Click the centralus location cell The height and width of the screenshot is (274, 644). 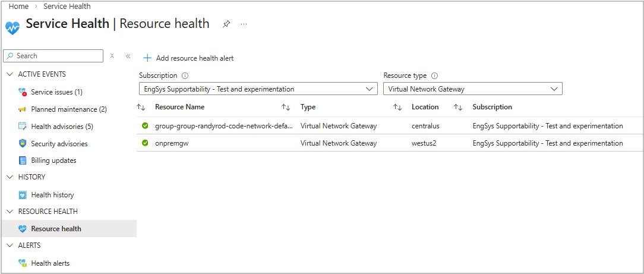pos(425,126)
